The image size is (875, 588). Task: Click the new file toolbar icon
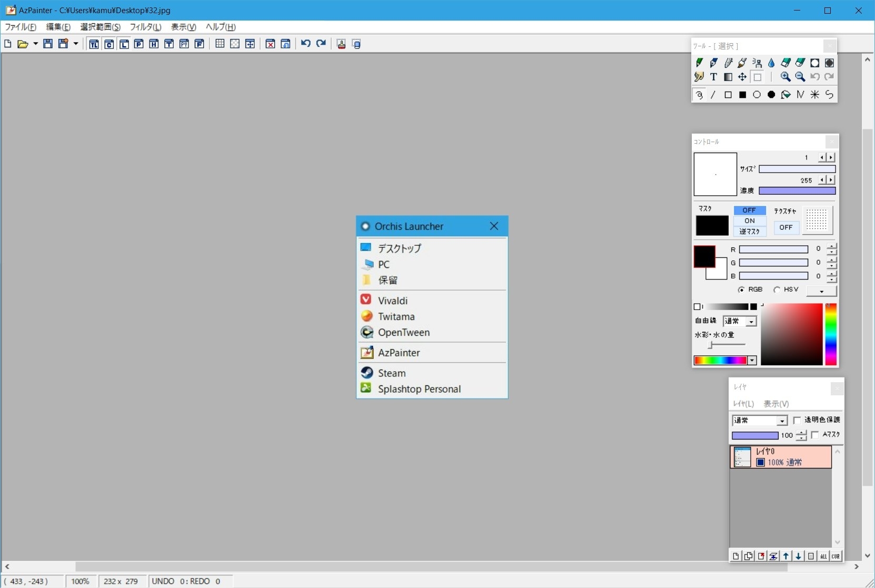(8, 44)
